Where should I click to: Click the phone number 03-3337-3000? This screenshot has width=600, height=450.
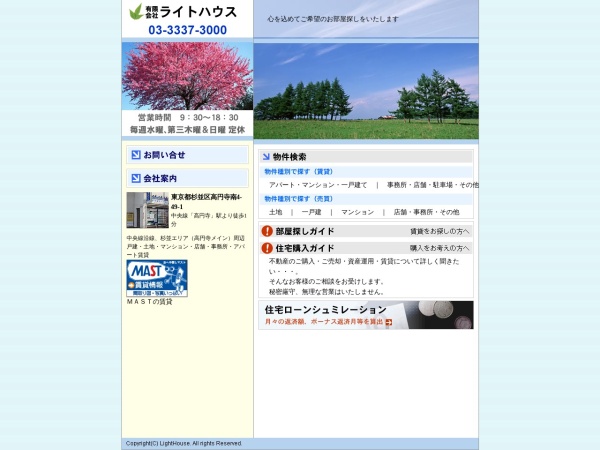tap(188, 30)
